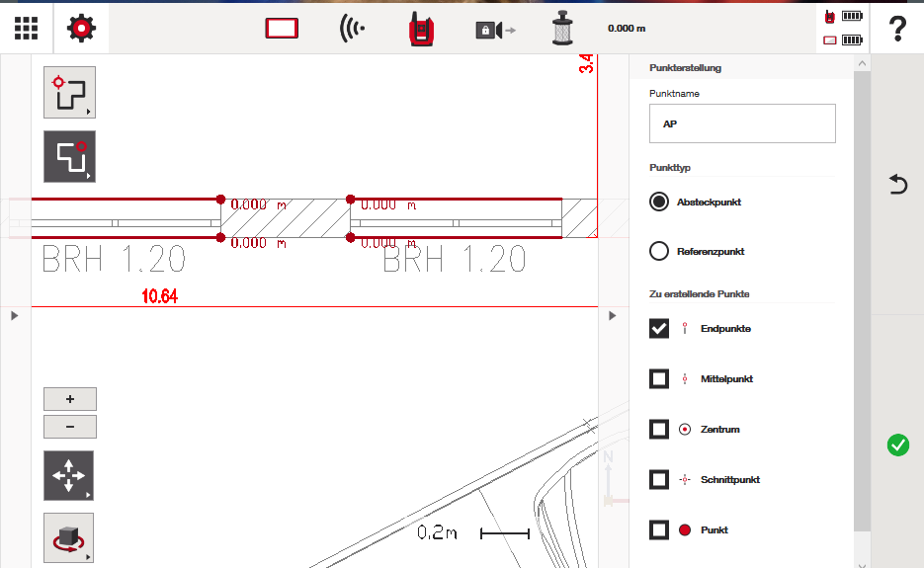
Task: Click the prism target height icon
Action: click(x=562, y=30)
